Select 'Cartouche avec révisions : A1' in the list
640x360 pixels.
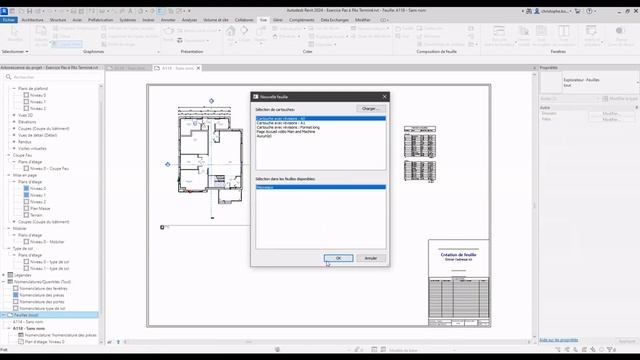[281, 123]
